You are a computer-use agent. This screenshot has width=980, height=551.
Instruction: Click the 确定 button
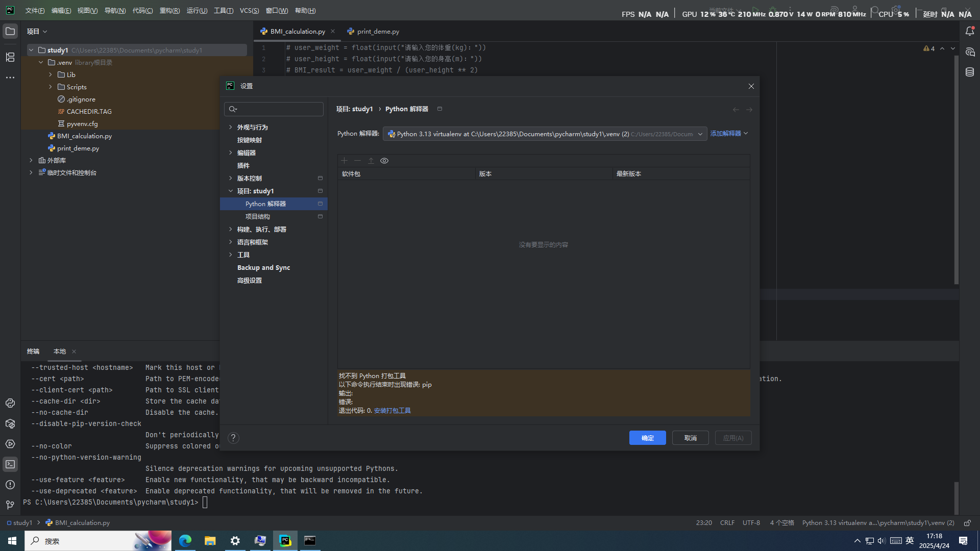(647, 438)
